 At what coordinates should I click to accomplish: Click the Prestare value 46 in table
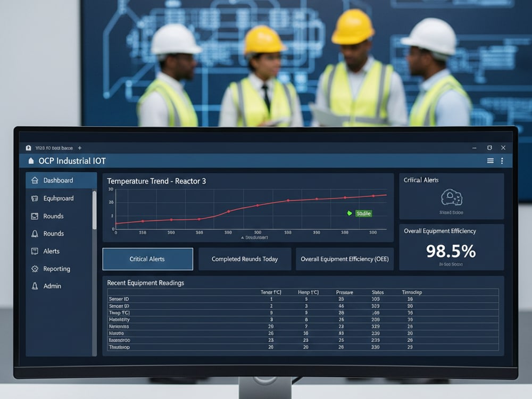342,306
